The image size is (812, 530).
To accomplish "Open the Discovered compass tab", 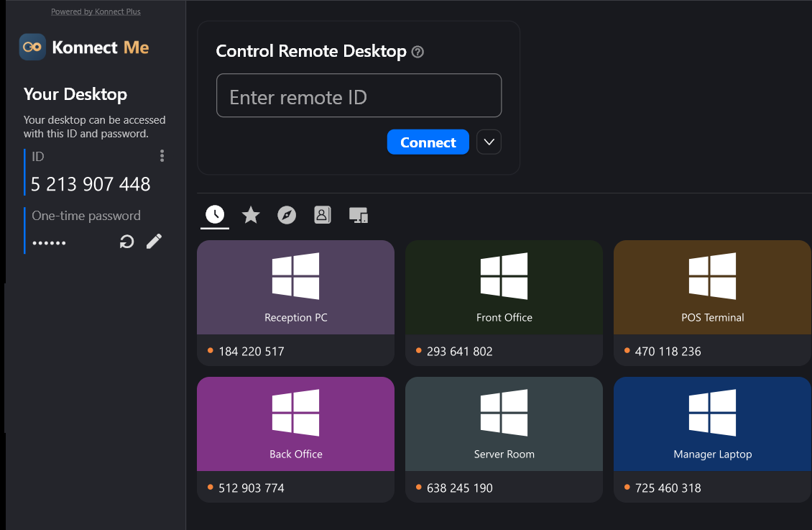I will pos(287,215).
